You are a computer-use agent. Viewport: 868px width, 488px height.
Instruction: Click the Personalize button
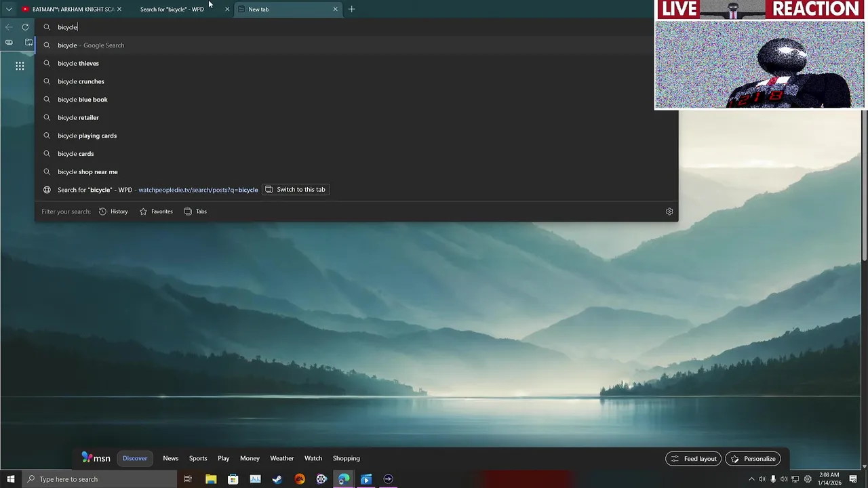click(753, 459)
